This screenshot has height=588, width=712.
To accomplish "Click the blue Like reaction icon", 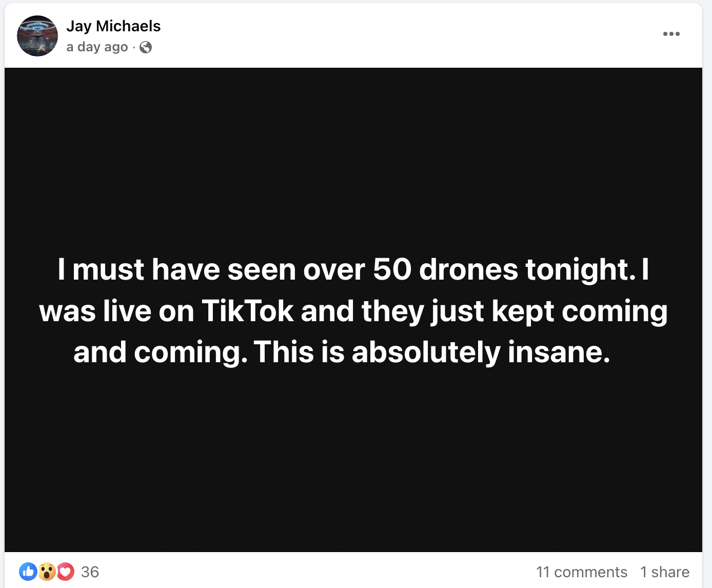I will point(28,572).
